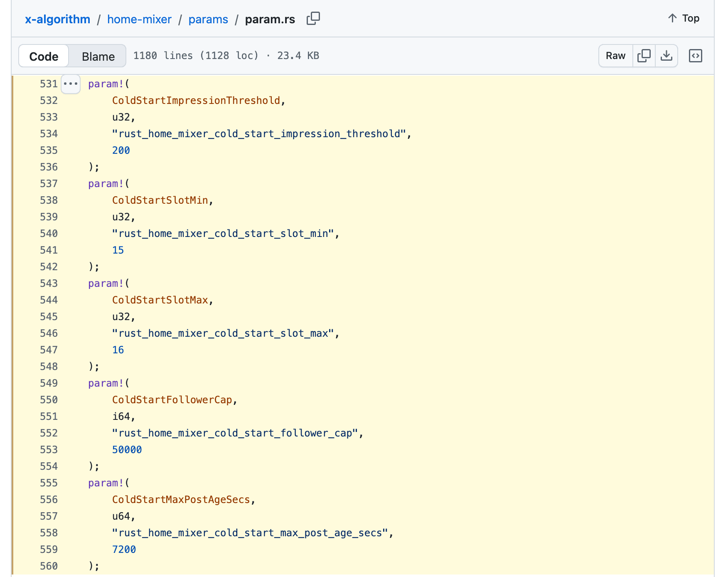Viewport: 728px width, 577px height.
Task: Click line number 549
Action: pos(49,383)
